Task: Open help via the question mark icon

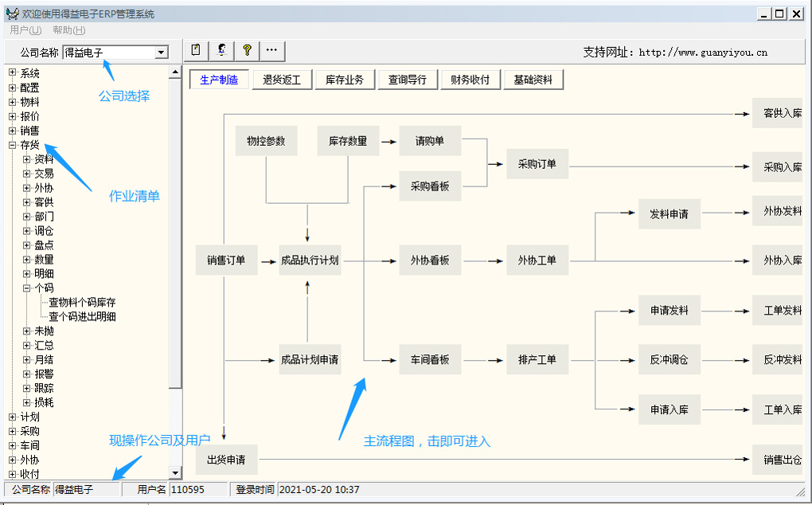Action: click(247, 50)
